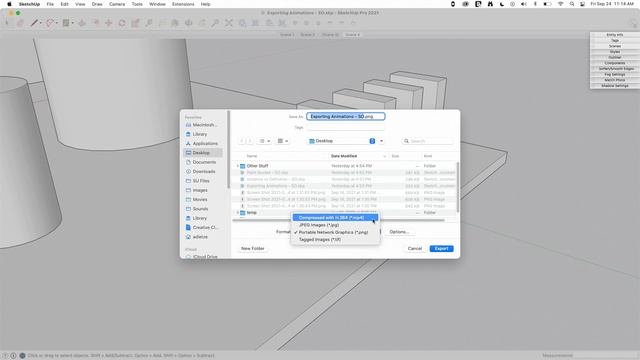Select the Line (pencil) tool
This screenshot has height=360, width=640.
[34, 23]
